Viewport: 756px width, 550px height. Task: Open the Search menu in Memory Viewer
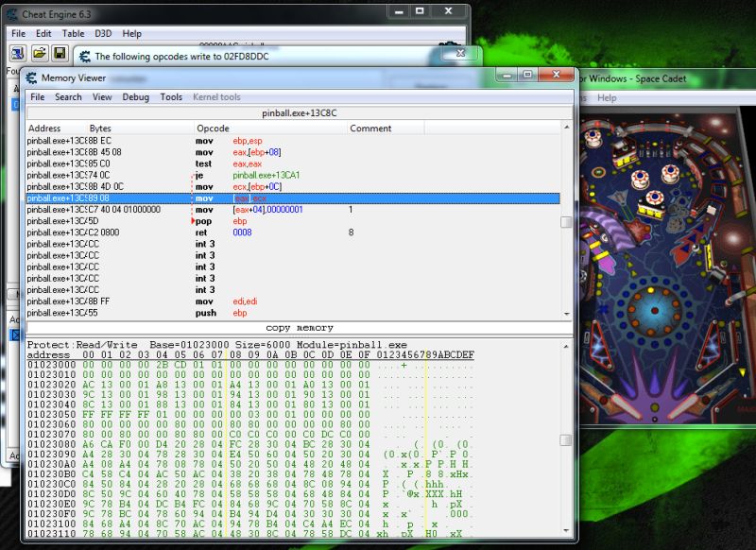[68, 96]
